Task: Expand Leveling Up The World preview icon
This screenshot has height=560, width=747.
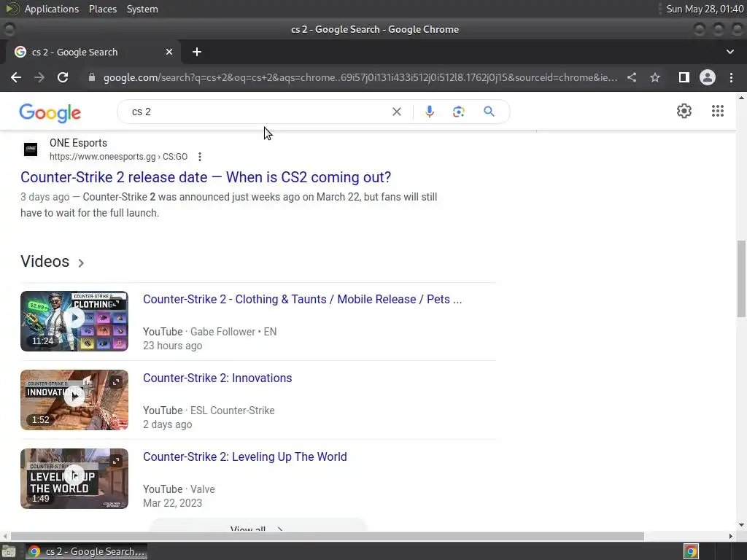Action: (x=116, y=461)
